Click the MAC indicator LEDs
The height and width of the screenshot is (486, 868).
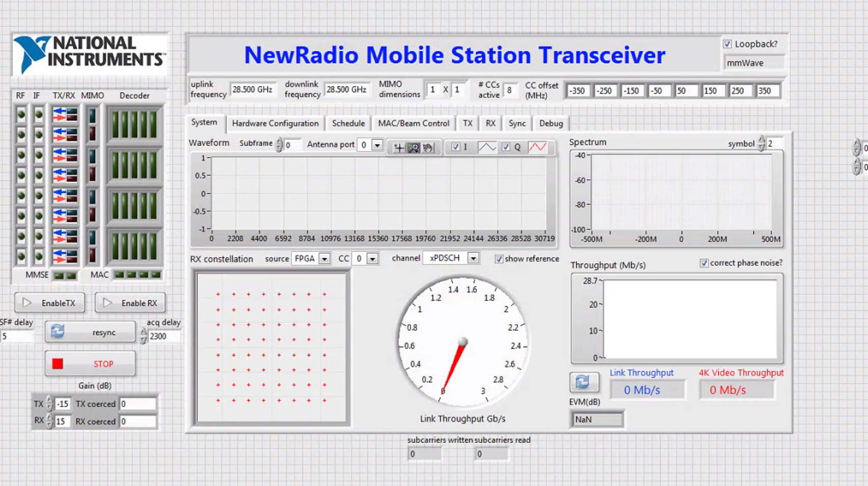[138, 275]
